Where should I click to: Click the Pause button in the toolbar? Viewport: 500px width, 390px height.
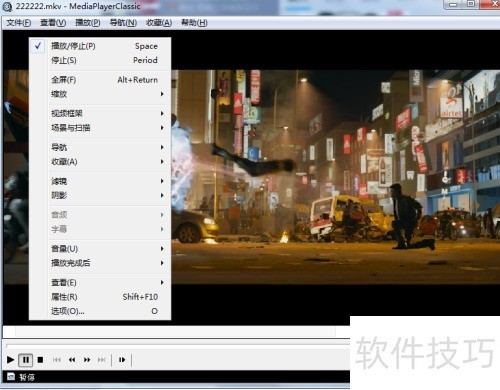point(26,360)
